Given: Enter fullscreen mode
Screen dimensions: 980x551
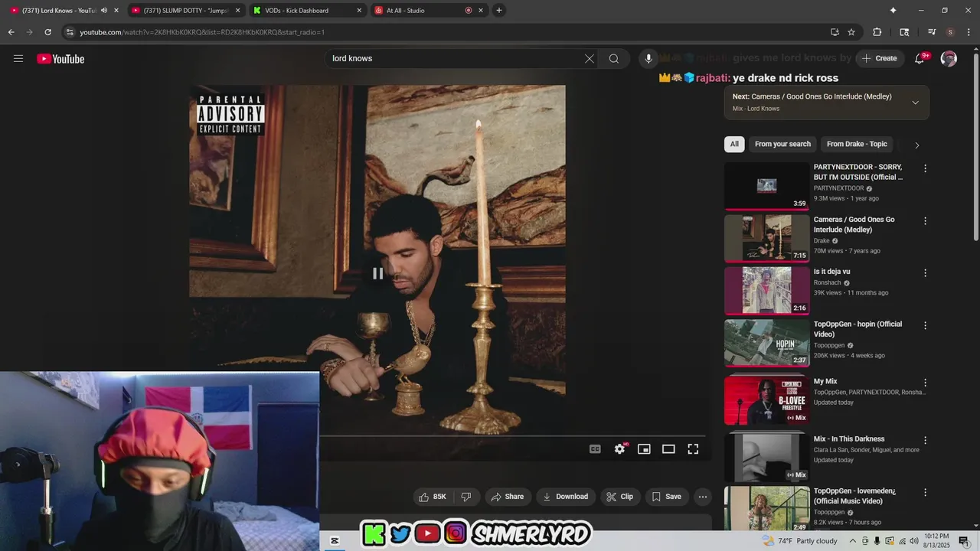Looking at the screenshot, I should point(693,449).
